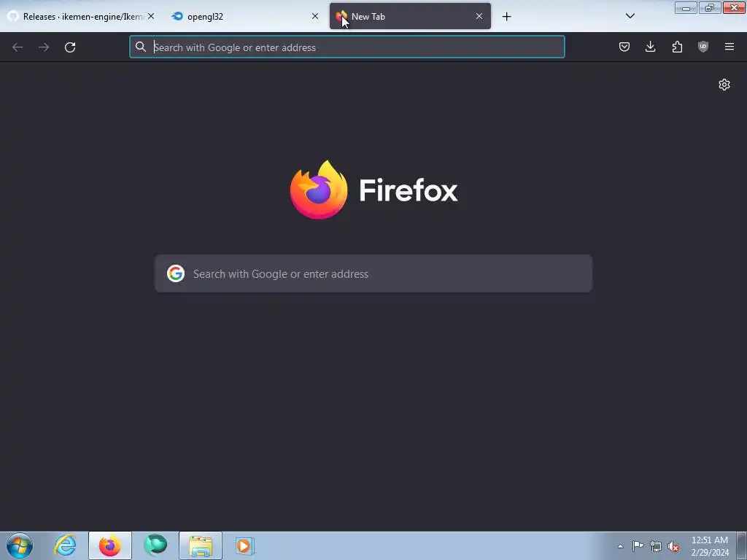Viewport: 747px width, 560px height.
Task: Click the Firefox taskbar icon
Action: 110,545
